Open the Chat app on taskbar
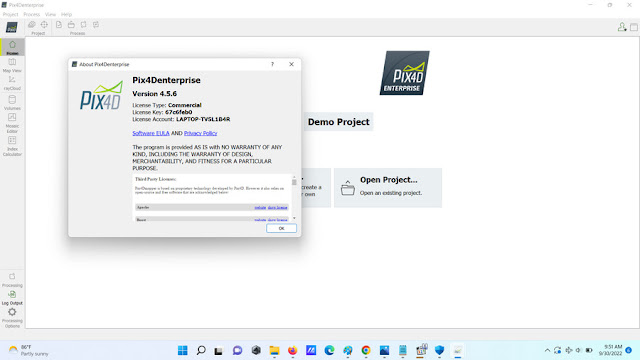This screenshot has width=640, height=360. [237, 350]
